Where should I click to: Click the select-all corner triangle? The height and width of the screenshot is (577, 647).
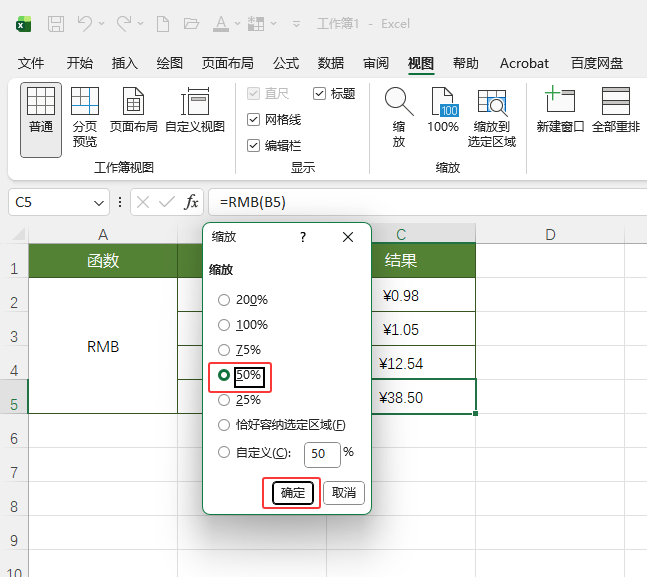click(x=19, y=234)
